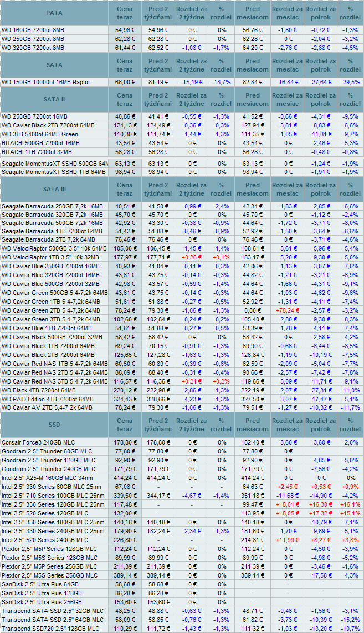Click Corsair Force3 240GB MLC name
The height and width of the screenshot is (633, 364).
[x=38, y=443]
